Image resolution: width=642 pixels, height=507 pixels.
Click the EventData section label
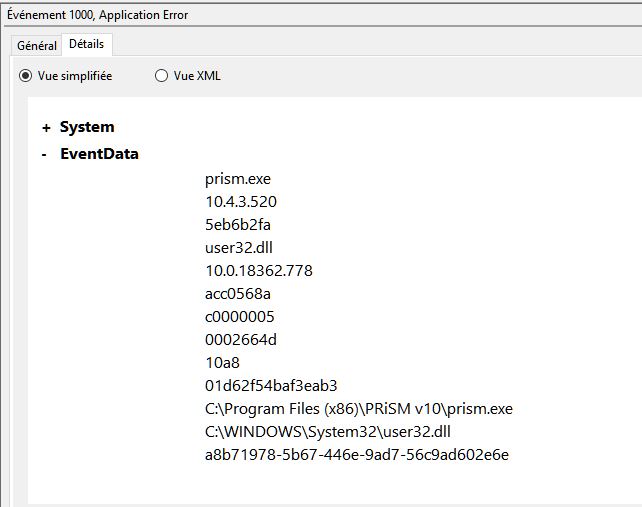tap(99, 154)
